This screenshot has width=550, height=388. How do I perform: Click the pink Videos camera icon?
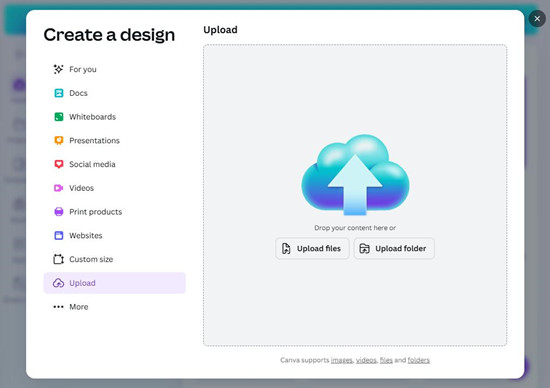(x=59, y=188)
